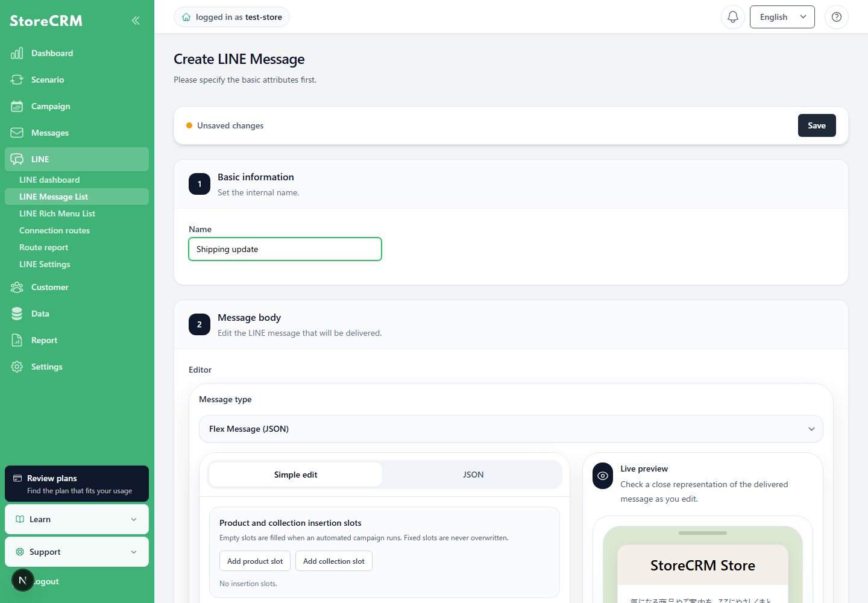Click the StoreCRM logo

[46, 21]
